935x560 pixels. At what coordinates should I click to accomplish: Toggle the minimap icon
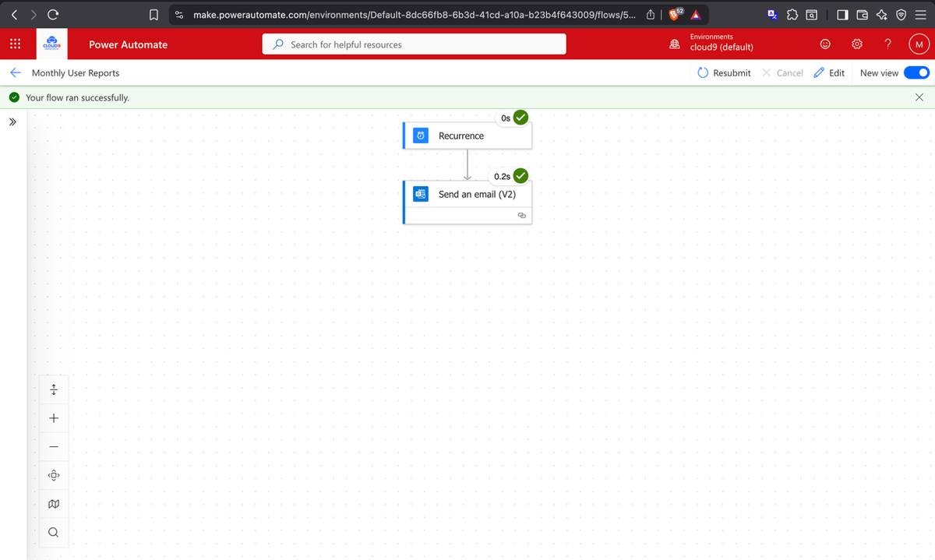53,504
